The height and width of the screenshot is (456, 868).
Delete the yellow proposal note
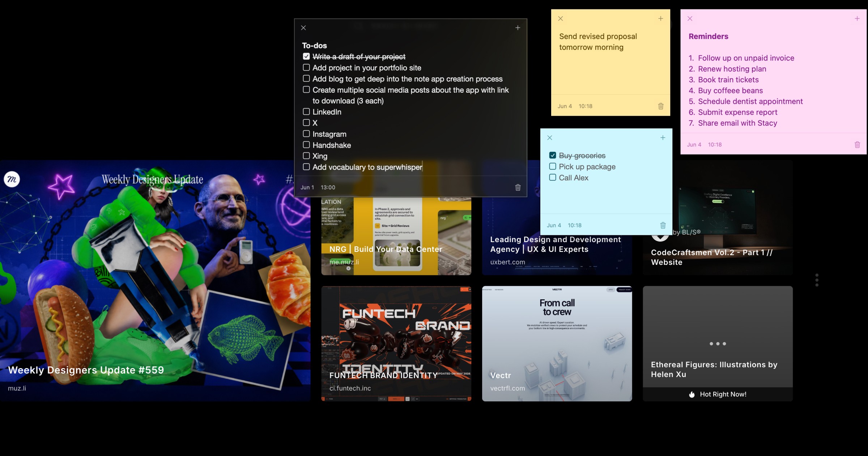pyautogui.click(x=660, y=106)
